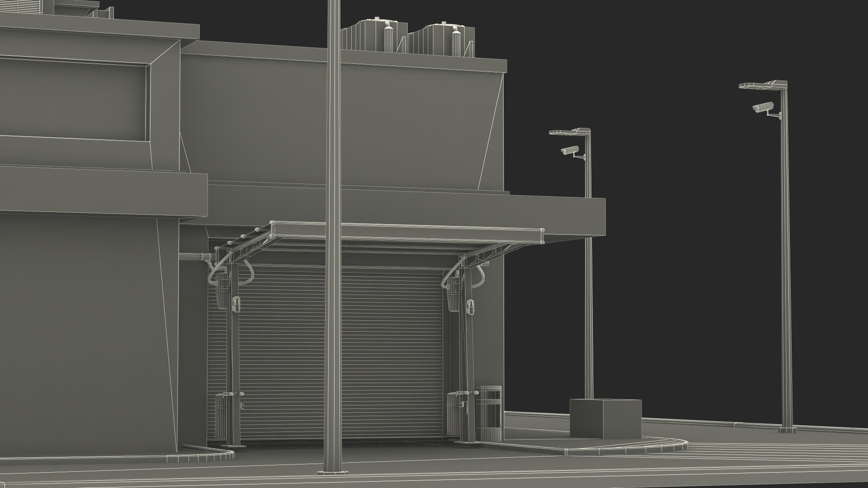Select the square concrete block at lamp base
The width and height of the screenshot is (868, 488).
pos(605,418)
